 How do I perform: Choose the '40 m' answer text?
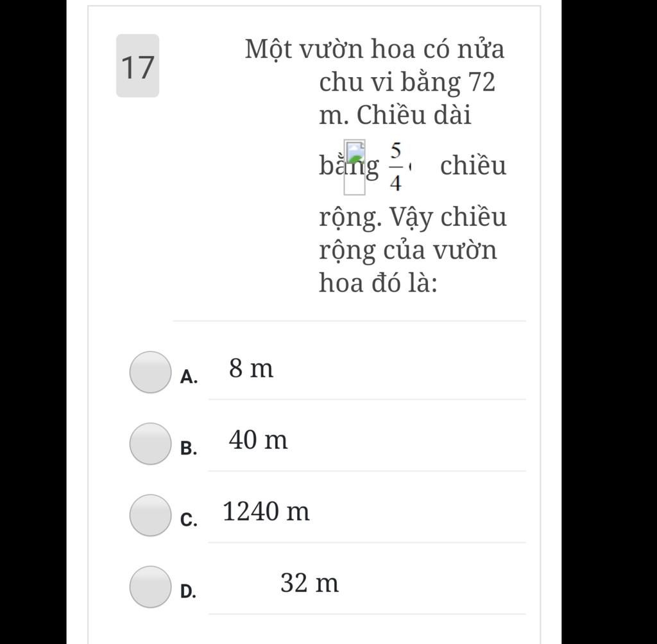258,440
